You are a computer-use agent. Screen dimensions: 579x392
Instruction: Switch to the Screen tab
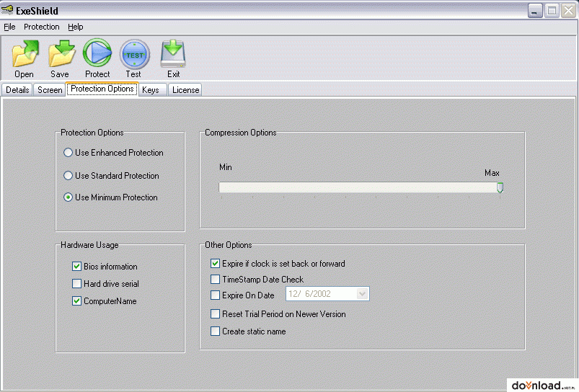[x=50, y=89]
